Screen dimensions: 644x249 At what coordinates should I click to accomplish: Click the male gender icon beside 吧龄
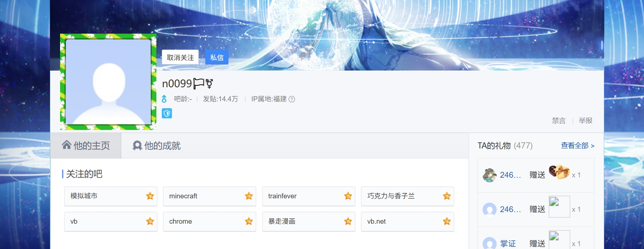pos(164,99)
